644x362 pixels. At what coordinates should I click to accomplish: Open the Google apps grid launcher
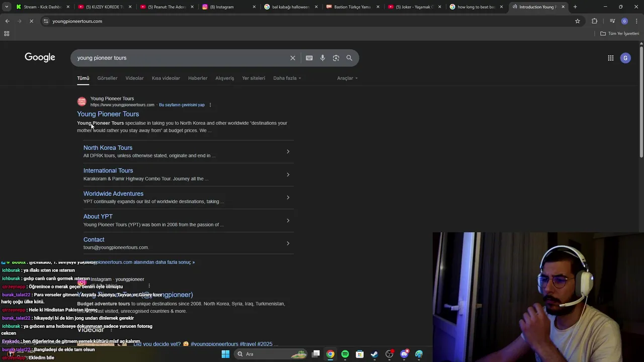coord(611,58)
